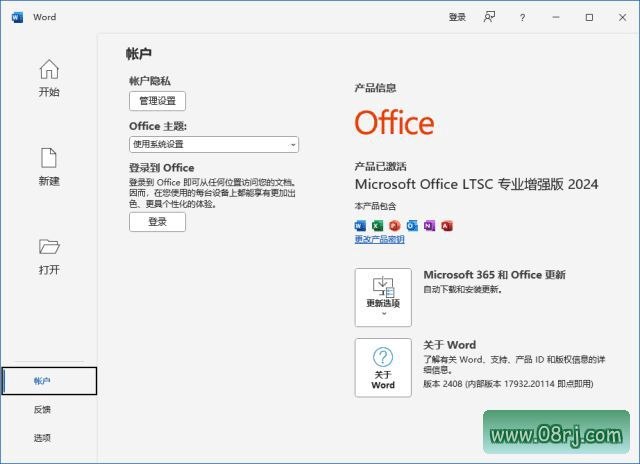Open 选项 in the sidebar
Viewport: 640px width, 464px height.
(x=42, y=438)
